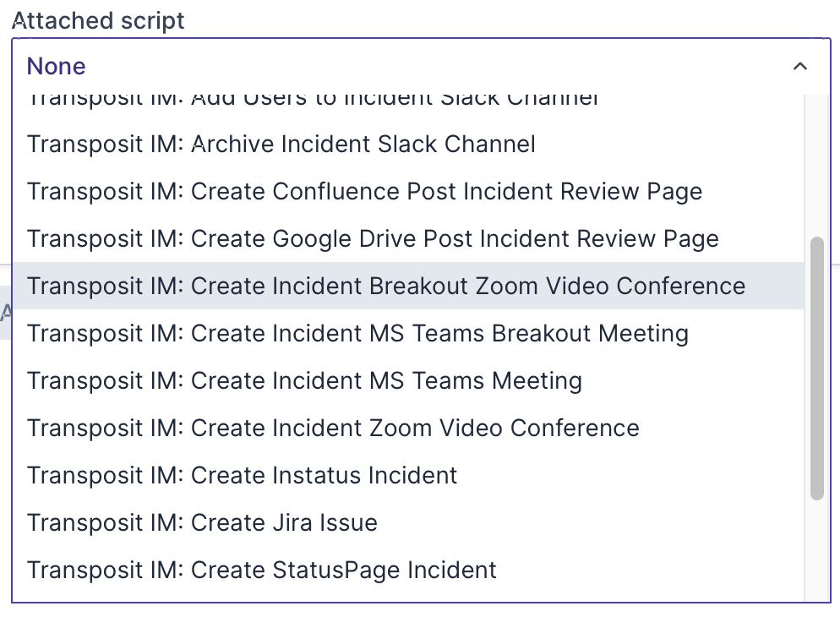Click the 'Attached script' field label
The height and width of the screenshot is (617, 840).
(x=98, y=21)
